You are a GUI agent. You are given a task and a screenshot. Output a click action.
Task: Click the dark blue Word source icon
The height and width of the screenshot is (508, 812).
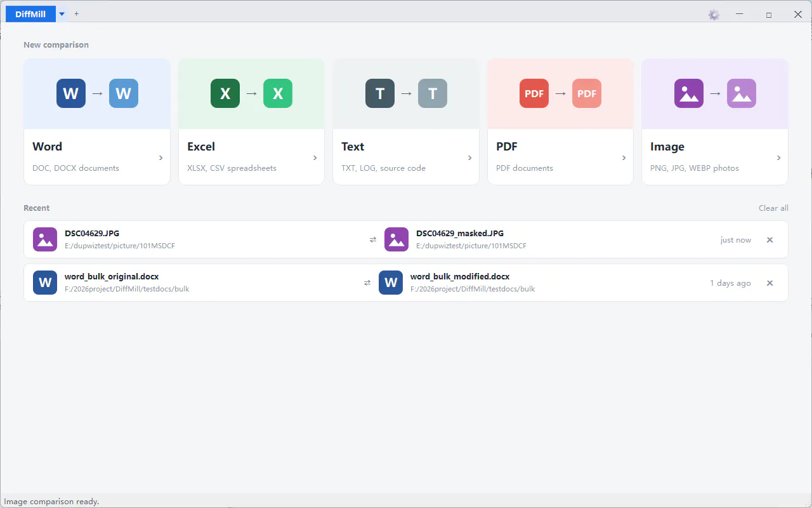pos(71,93)
